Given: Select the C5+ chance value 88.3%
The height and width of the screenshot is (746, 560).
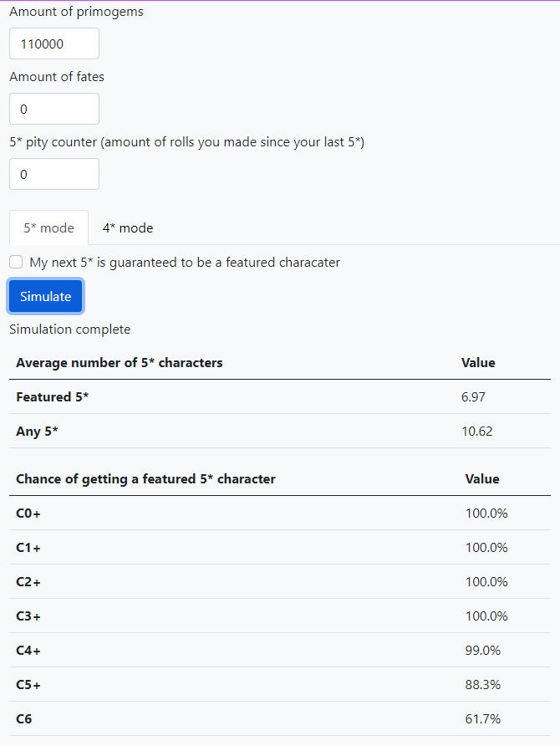Looking at the screenshot, I should [483, 685].
